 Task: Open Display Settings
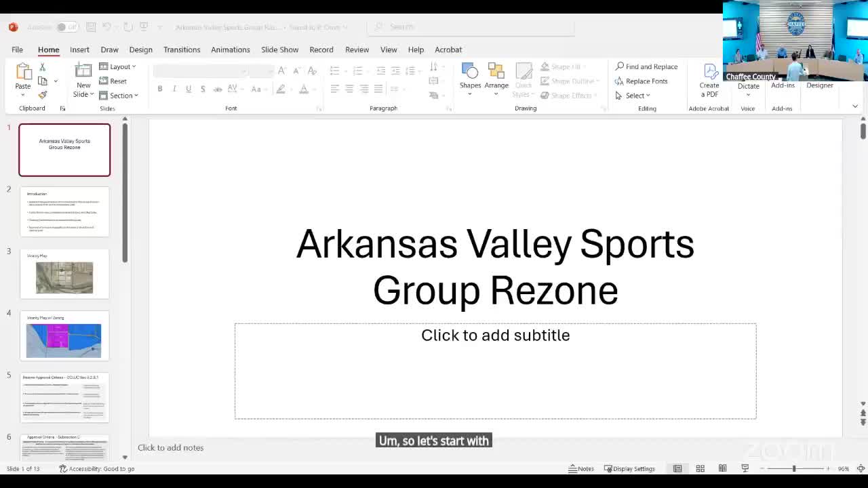[x=630, y=468]
